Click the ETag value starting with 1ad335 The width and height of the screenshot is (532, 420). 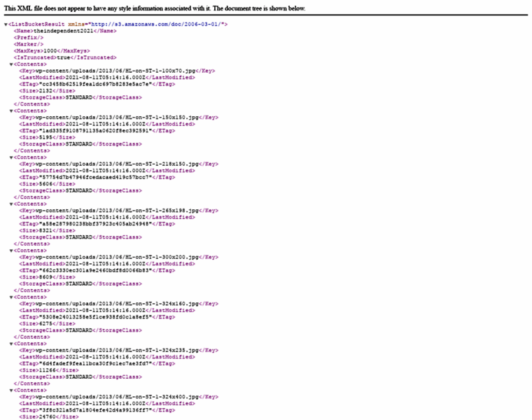point(95,131)
